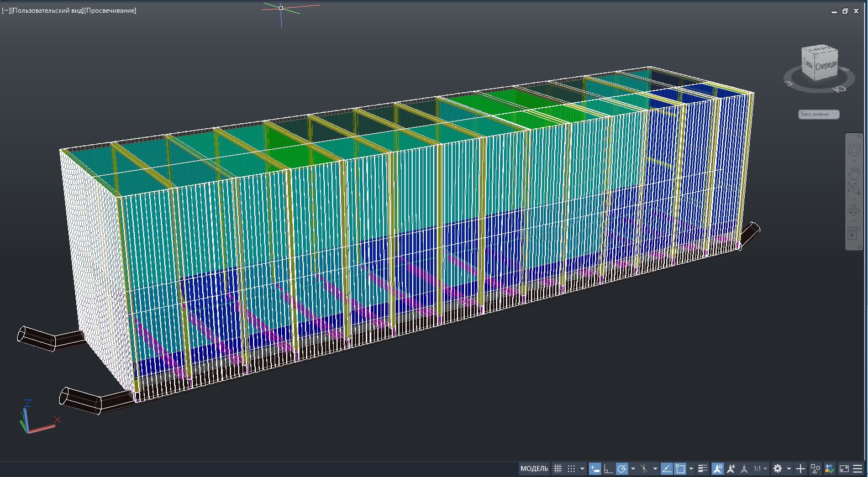Expand the snap mode dropdown arrow

click(582, 469)
